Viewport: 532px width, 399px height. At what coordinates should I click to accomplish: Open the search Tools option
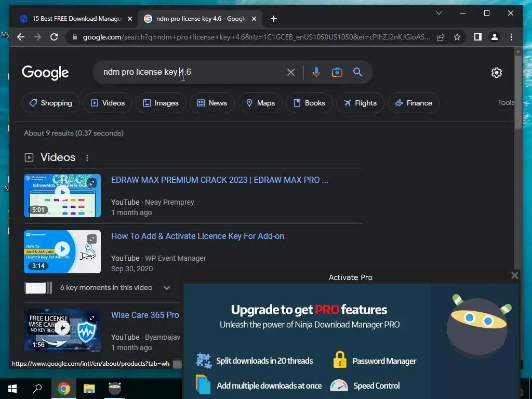(506, 102)
